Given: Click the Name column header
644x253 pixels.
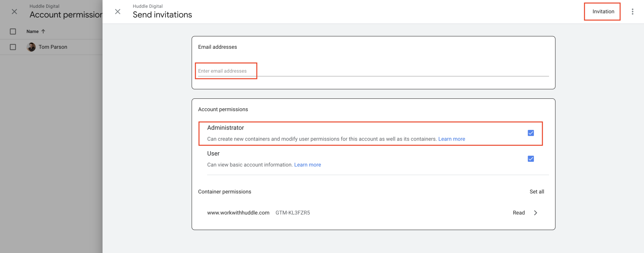Looking at the screenshot, I should pyautogui.click(x=32, y=31).
